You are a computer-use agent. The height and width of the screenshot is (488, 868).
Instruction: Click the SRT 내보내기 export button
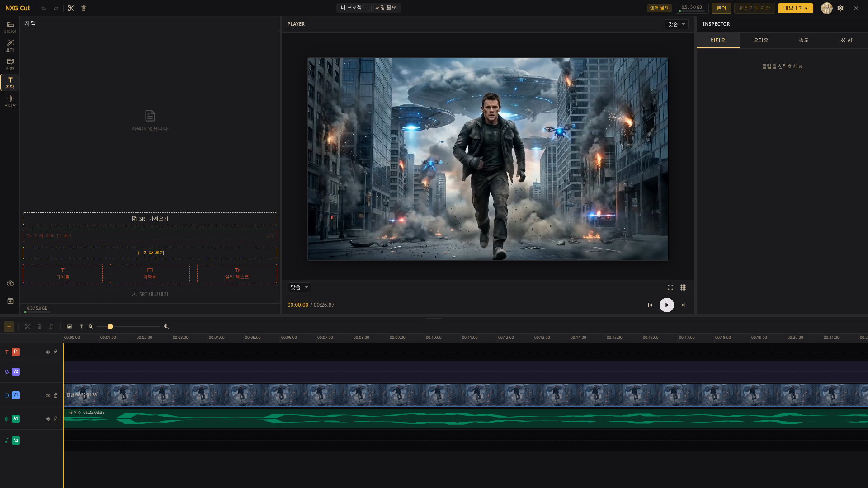[150, 294]
